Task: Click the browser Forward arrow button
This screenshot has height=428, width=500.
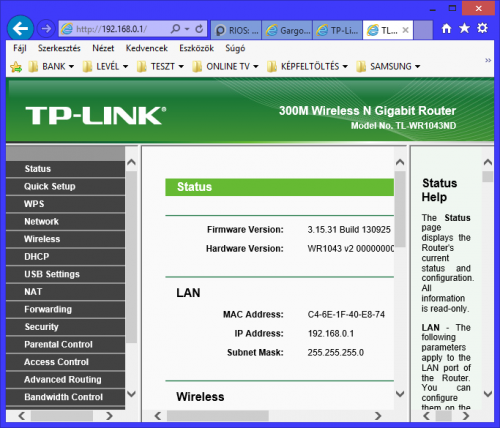Action: [x=46, y=29]
